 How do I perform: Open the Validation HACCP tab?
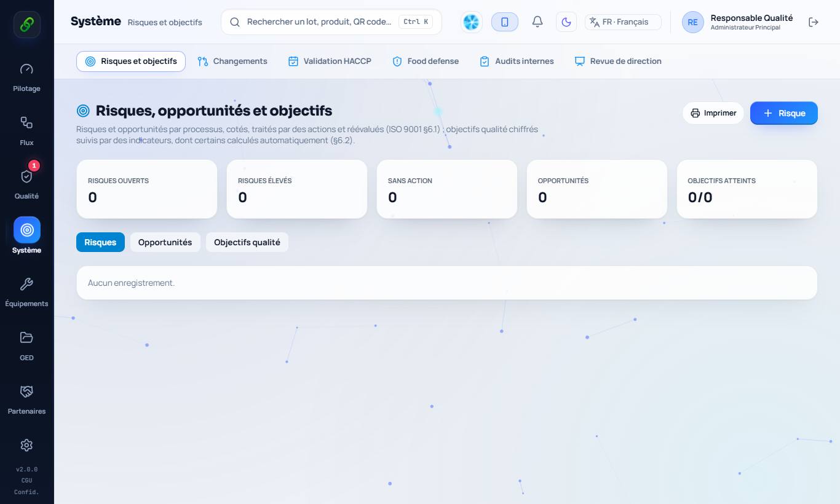pyautogui.click(x=330, y=61)
